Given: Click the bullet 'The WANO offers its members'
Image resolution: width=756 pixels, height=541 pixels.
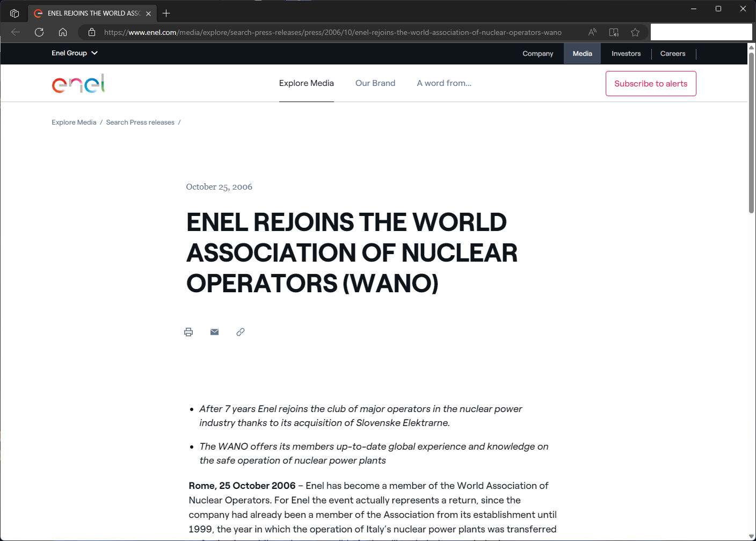Looking at the screenshot, I should (374, 453).
